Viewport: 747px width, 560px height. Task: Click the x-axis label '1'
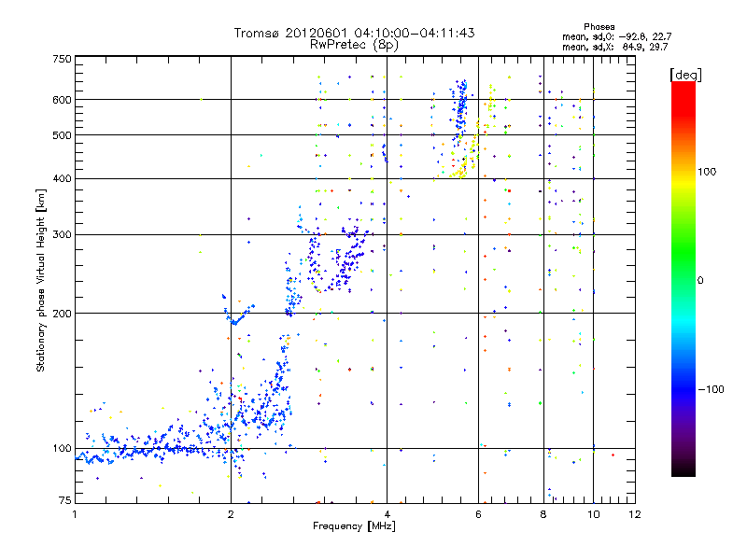[x=75, y=514]
